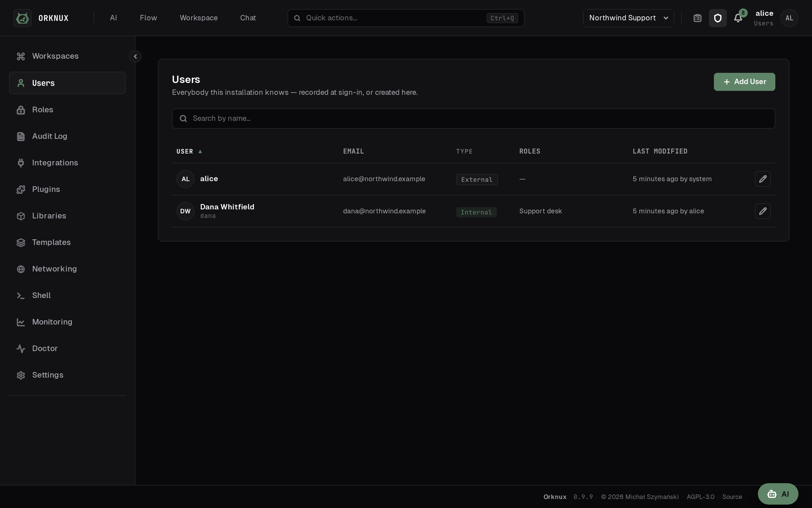Click the notifications bell icon
Viewport: 812px width, 508px height.
(738, 18)
